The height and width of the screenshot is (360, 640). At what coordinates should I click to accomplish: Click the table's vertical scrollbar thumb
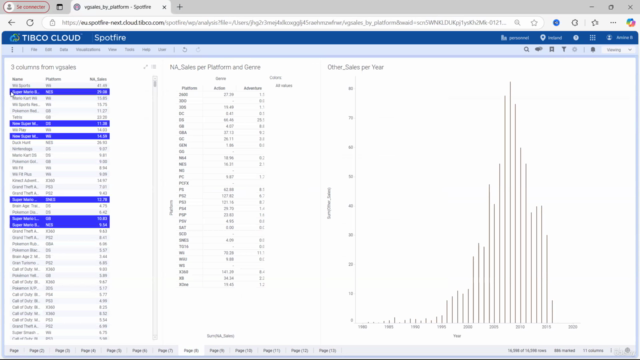click(x=155, y=84)
